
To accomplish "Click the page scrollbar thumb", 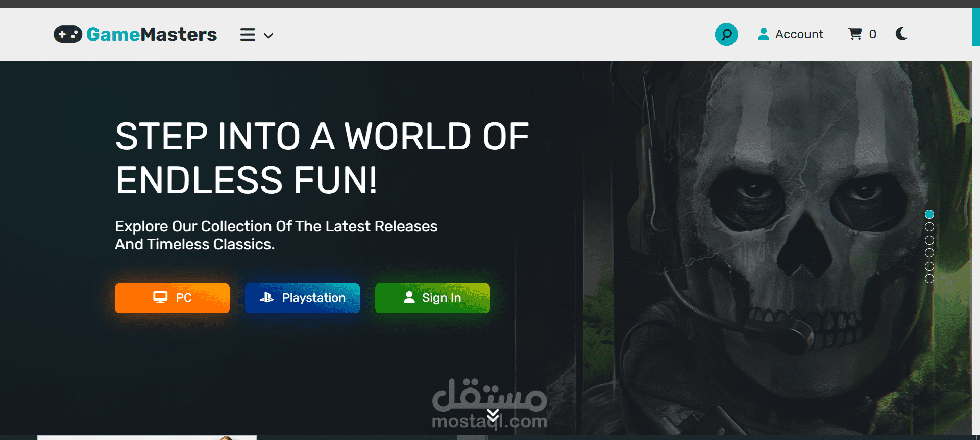I will [x=976, y=27].
